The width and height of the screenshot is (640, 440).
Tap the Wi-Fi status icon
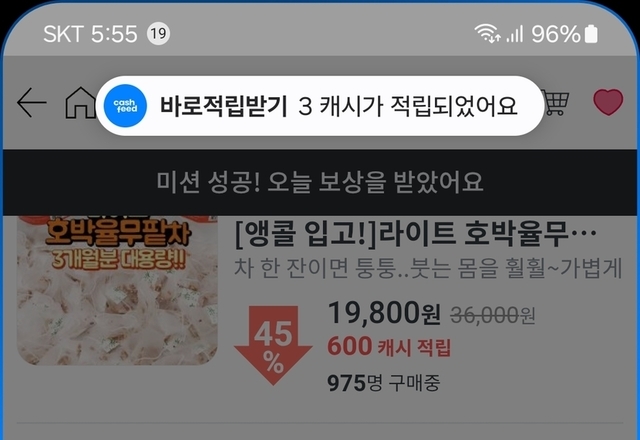coord(487,33)
